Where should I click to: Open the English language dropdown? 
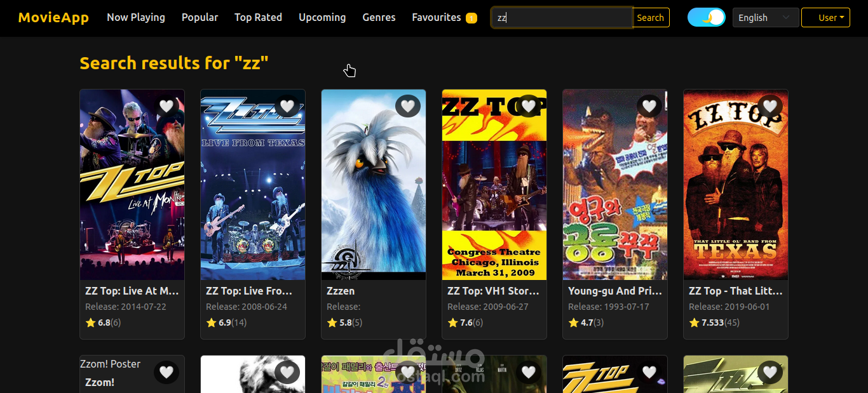click(766, 18)
